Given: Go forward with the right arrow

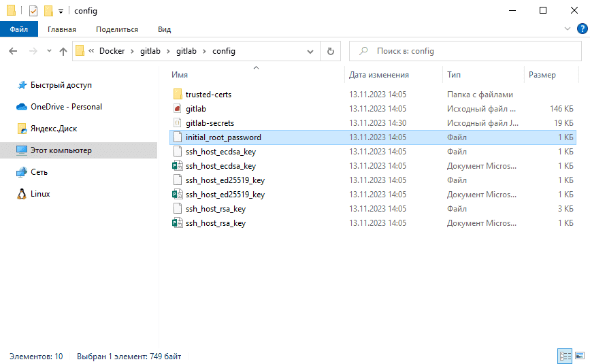Looking at the screenshot, I should point(33,51).
